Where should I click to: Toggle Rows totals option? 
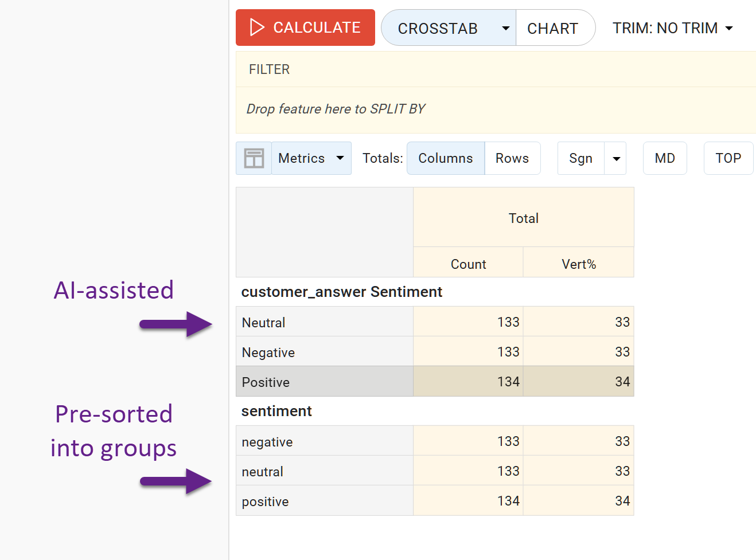coord(512,158)
